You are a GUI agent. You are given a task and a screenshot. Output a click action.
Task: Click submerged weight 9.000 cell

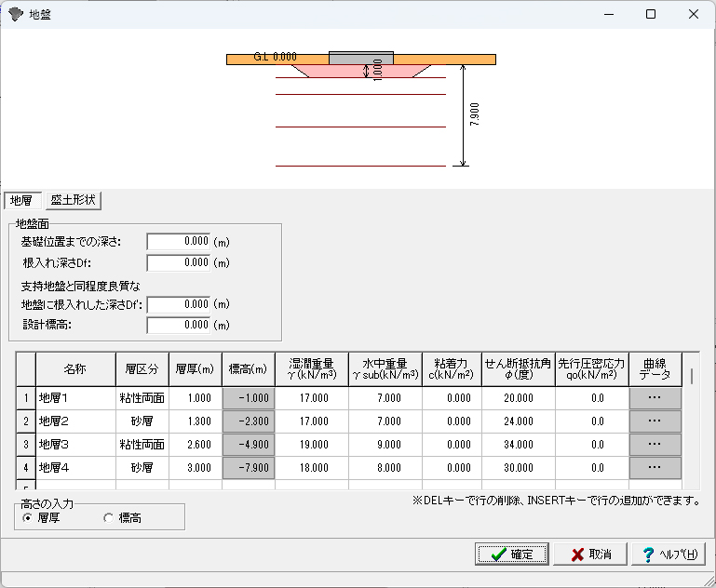(x=385, y=445)
